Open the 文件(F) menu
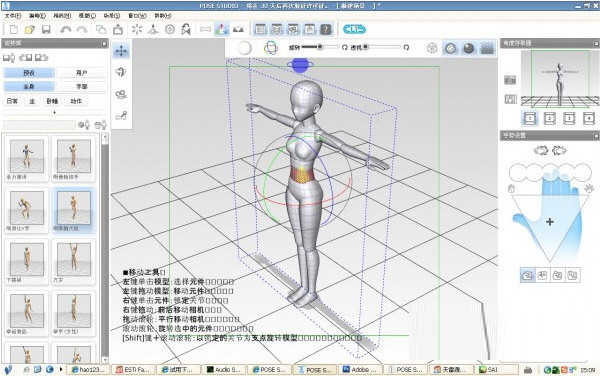This screenshot has width=600, height=380. [x=13, y=16]
